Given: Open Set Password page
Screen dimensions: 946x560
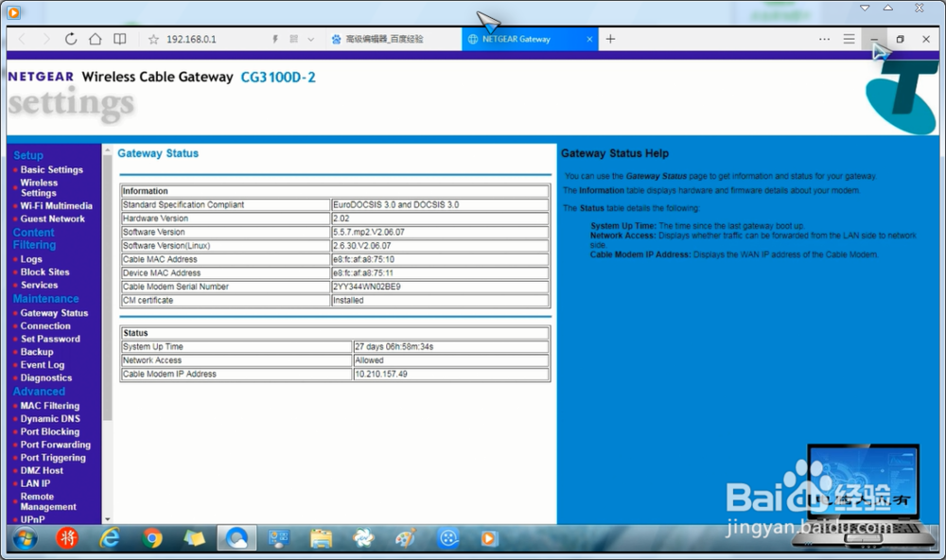Looking at the screenshot, I should (x=50, y=340).
